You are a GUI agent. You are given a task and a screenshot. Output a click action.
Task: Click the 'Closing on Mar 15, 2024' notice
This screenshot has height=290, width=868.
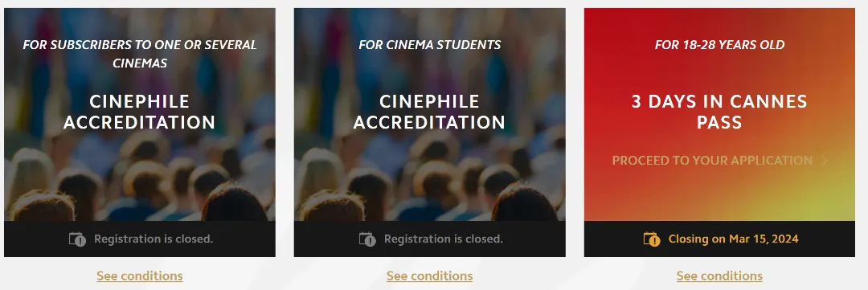coord(733,239)
